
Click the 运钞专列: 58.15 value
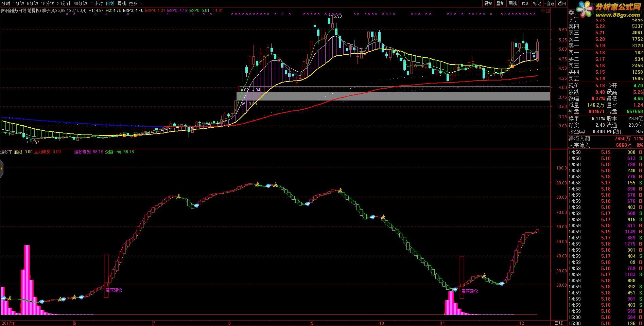click(89, 152)
